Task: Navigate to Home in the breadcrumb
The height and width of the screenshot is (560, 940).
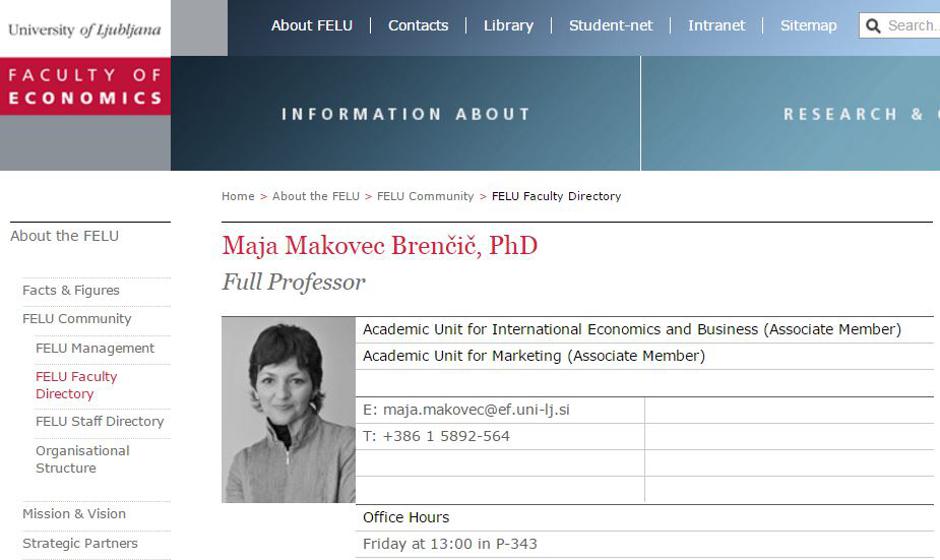Action: (238, 196)
